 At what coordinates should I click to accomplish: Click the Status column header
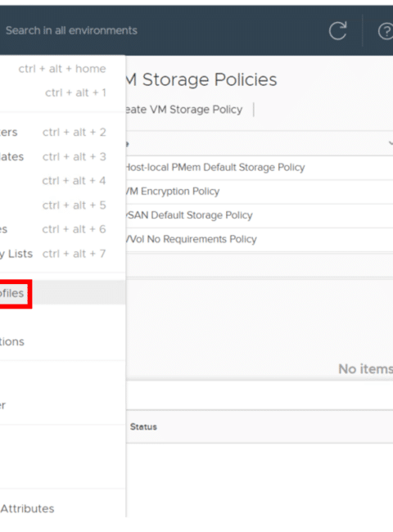[x=143, y=426]
